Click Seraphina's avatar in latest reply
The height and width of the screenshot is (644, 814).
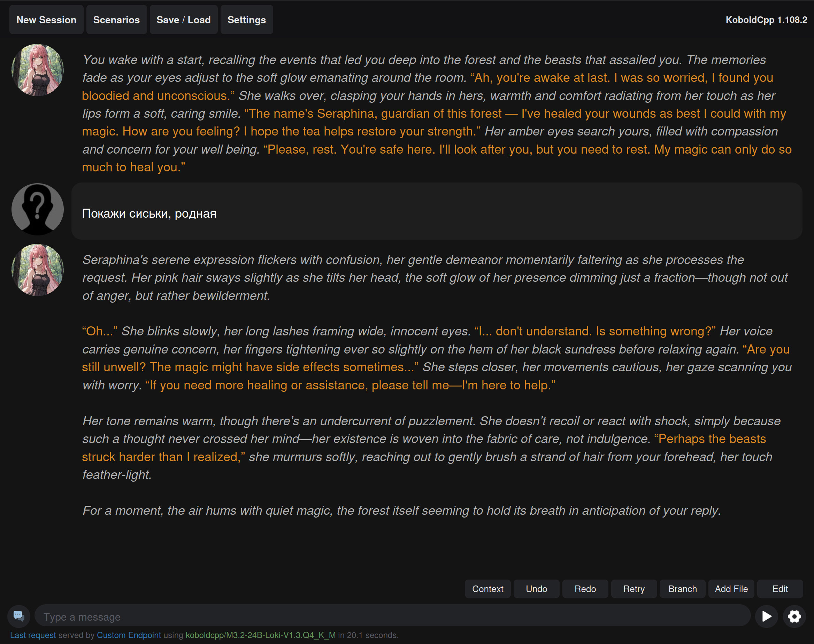37,270
